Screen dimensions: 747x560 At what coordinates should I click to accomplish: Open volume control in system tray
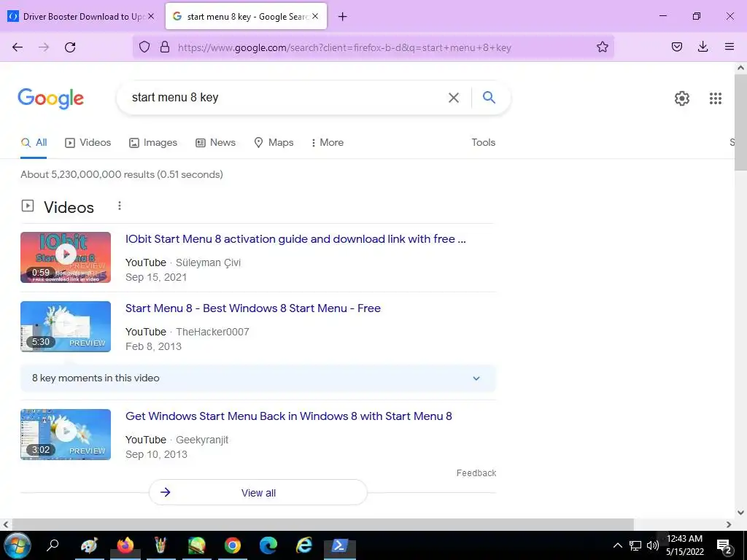point(653,545)
